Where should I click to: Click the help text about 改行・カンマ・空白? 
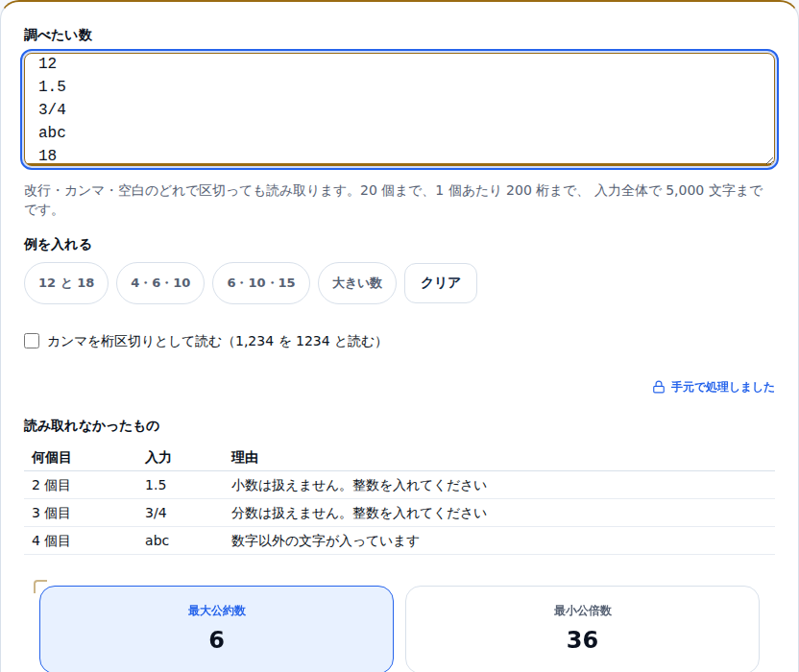click(394, 200)
